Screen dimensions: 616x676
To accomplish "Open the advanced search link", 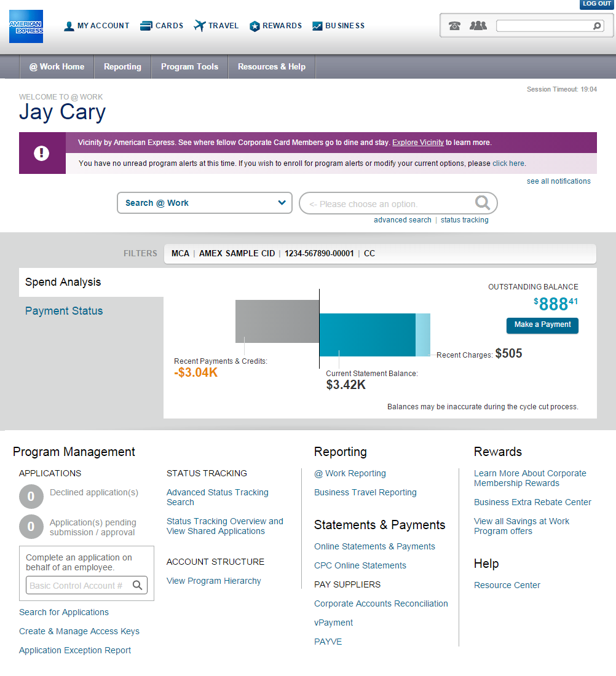I will tap(403, 220).
